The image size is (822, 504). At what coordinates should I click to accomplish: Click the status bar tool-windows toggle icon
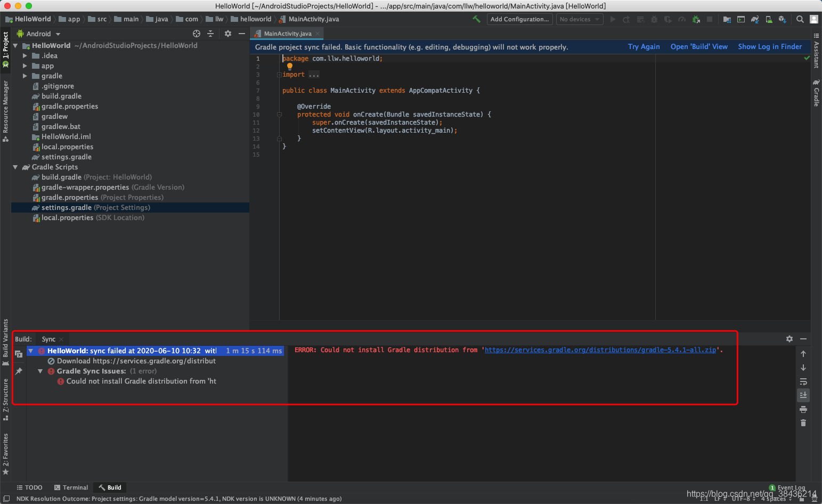[x=6, y=499]
